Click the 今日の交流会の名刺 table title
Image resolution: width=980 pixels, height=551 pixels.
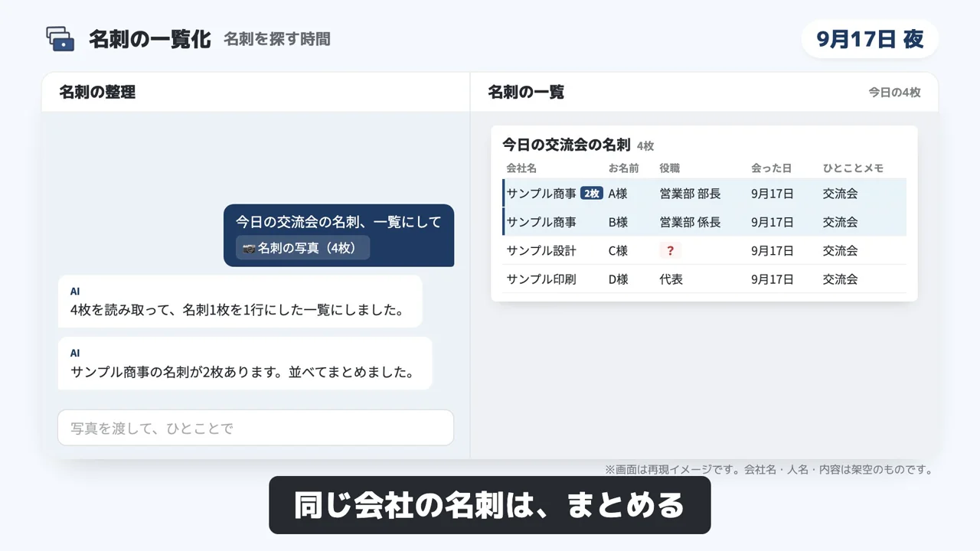566,145
